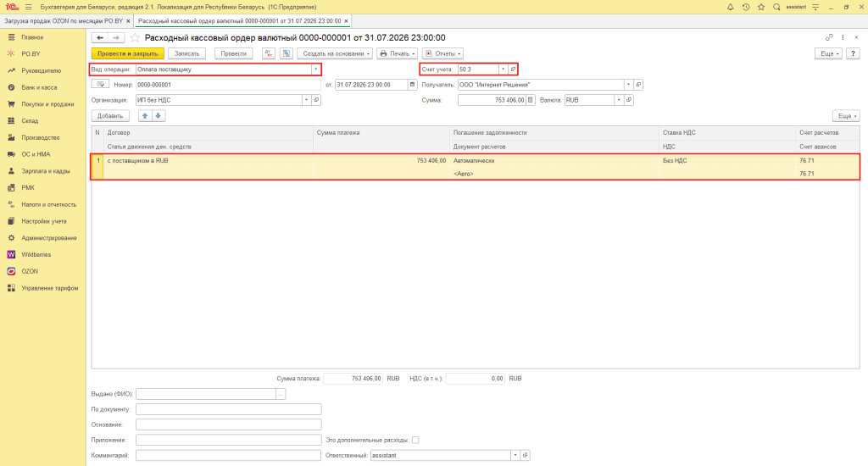Viewport: 868px width, 466px height.
Task: Open Печать dropdown menu
Action: 397,53
